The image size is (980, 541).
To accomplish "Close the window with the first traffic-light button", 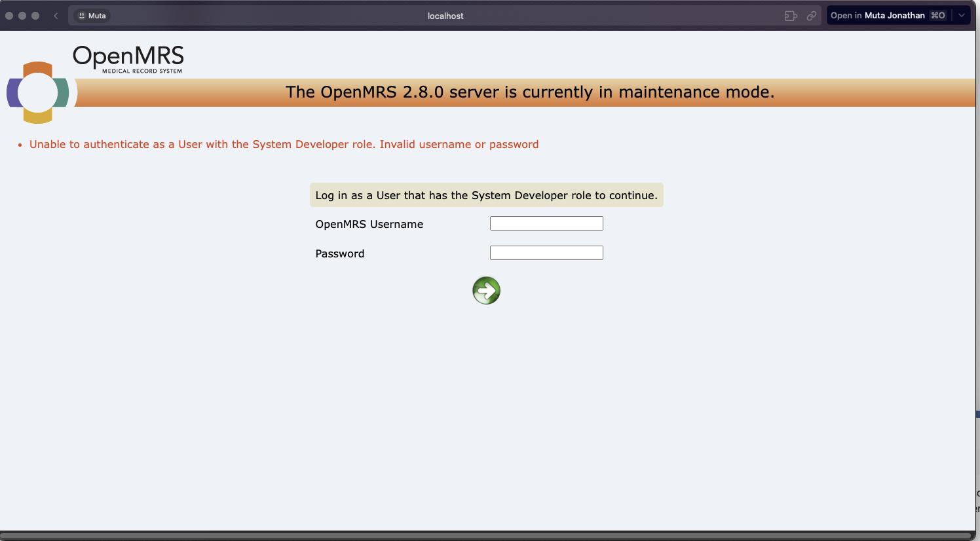I will click(9, 16).
